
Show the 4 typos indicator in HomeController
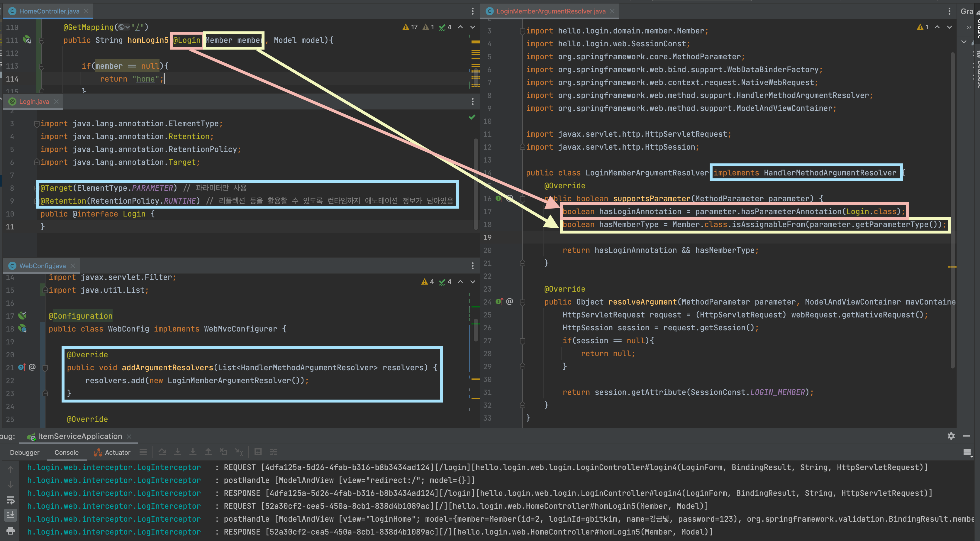point(445,27)
